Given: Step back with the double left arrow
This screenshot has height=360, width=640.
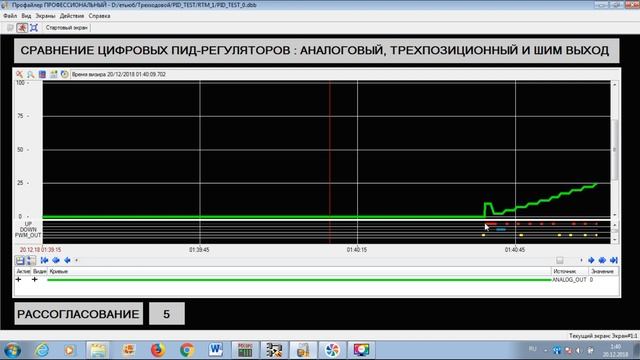Looking at the screenshot, I should 56,260.
